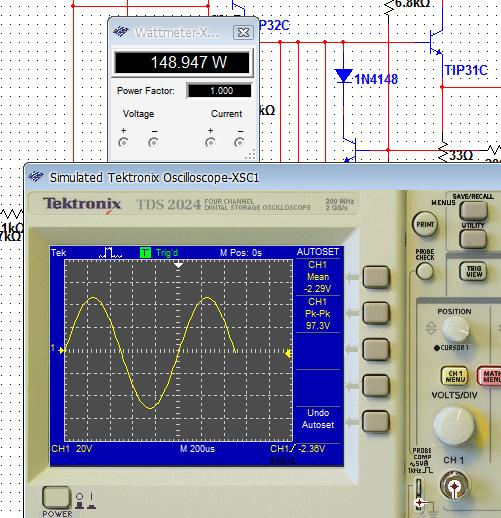The height and width of the screenshot is (518, 501).
Task: Click the trigger position marker at top of graticule
Action: pos(178,265)
